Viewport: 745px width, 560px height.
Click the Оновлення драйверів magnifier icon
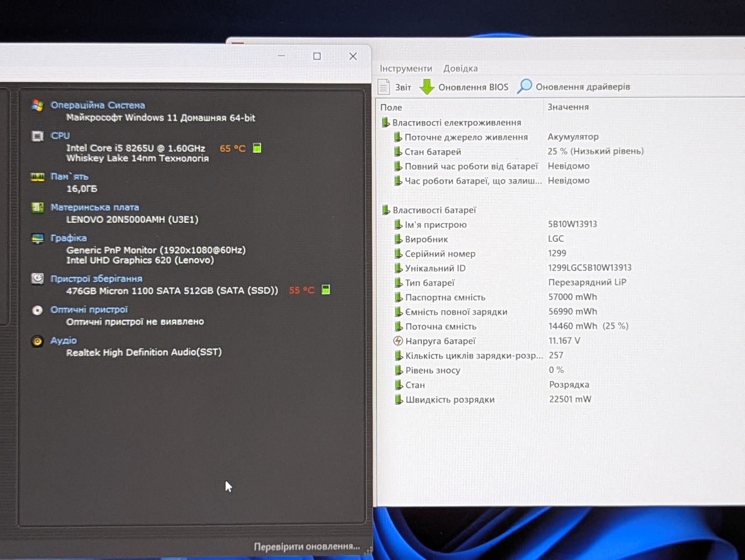click(524, 87)
